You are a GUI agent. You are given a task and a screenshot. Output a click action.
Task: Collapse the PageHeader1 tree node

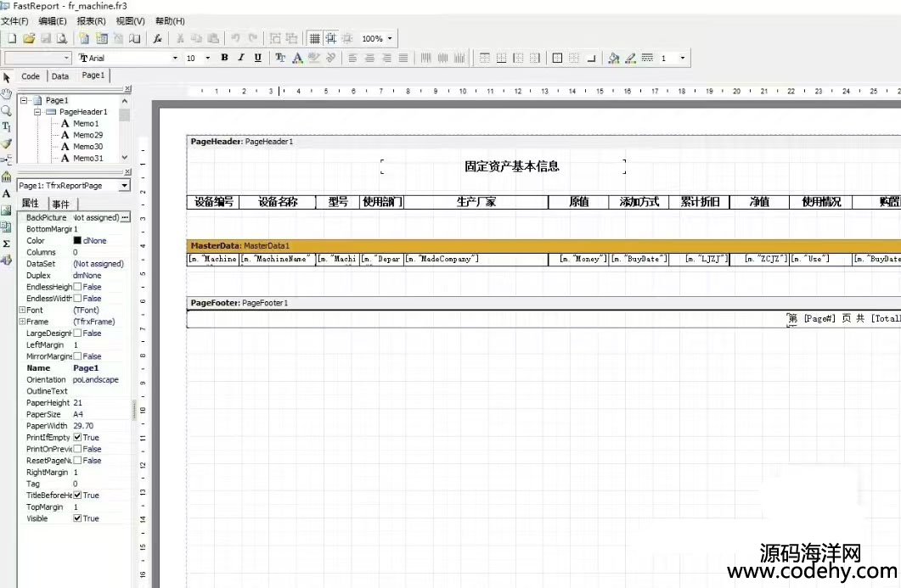[x=37, y=112]
